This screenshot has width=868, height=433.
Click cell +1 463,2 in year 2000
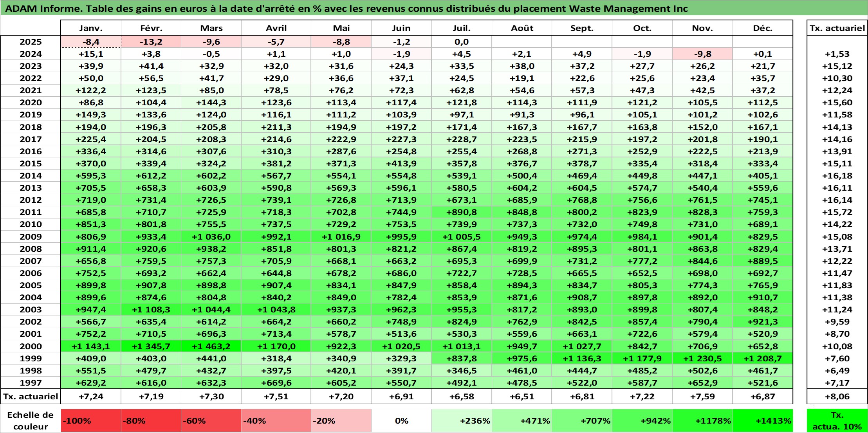click(x=211, y=346)
